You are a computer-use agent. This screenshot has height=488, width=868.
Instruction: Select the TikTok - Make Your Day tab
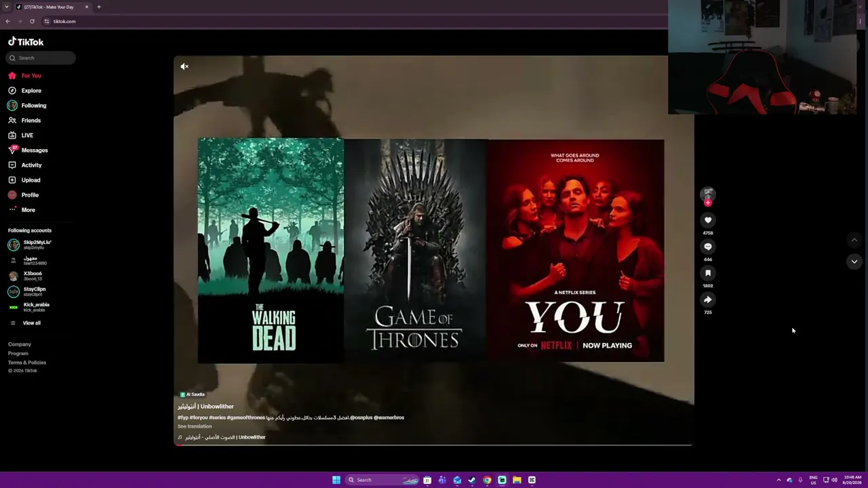click(x=53, y=7)
